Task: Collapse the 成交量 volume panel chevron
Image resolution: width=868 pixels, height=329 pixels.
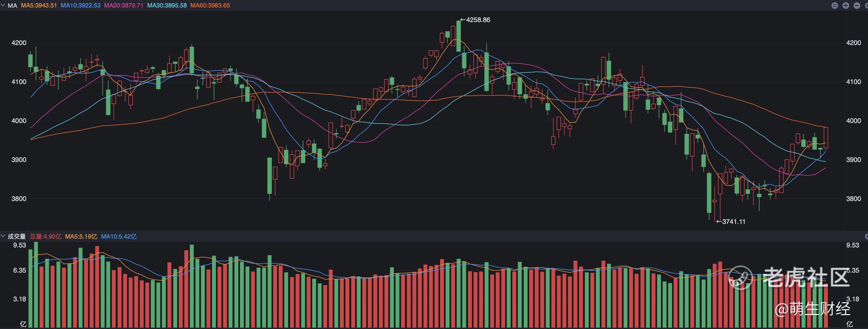Action: pyautogui.click(x=3, y=236)
